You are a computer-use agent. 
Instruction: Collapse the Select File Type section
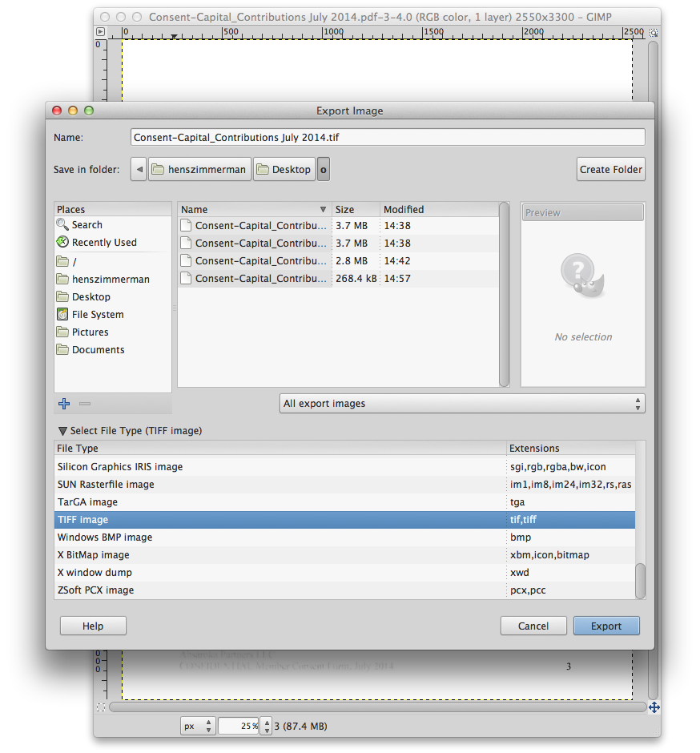[x=63, y=430]
